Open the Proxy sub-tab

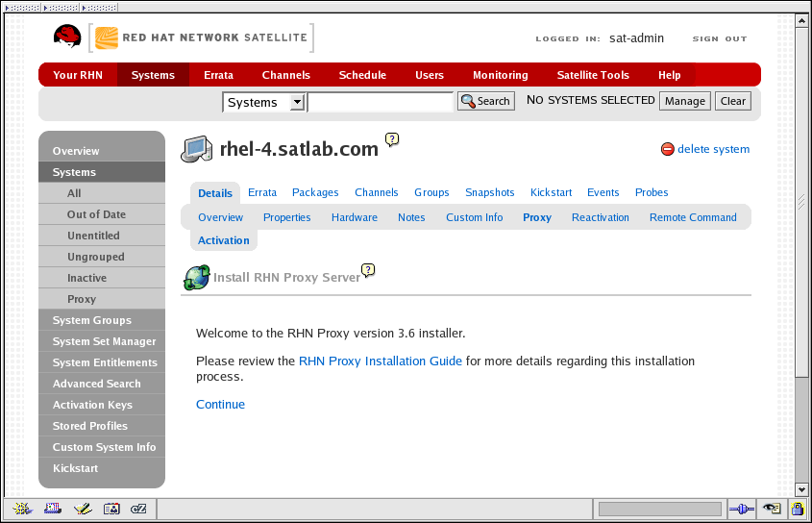537,217
